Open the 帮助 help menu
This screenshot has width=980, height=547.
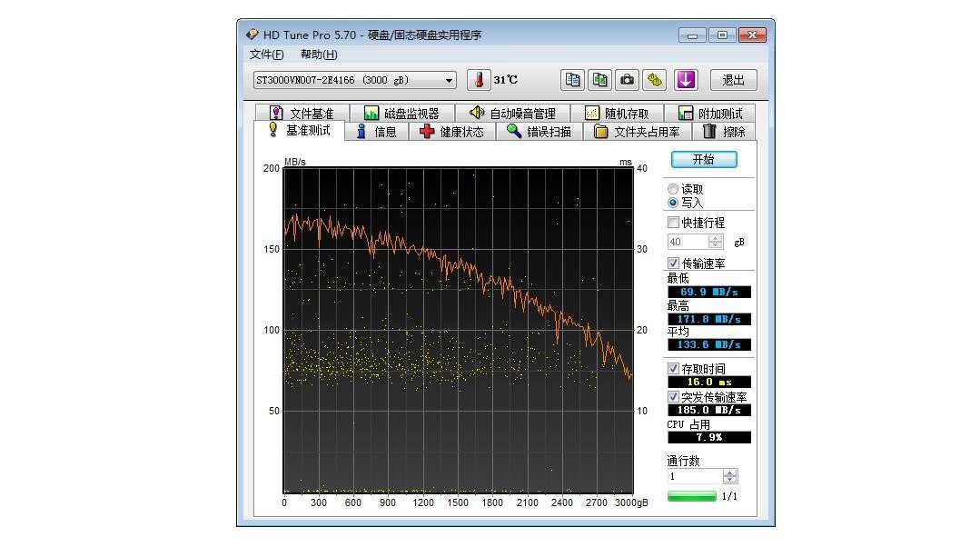tap(318, 55)
